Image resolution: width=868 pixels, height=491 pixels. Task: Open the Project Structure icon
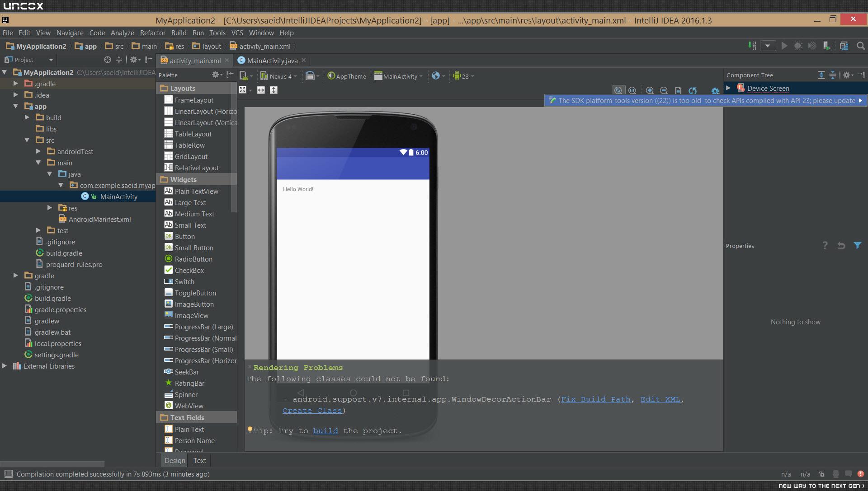click(844, 46)
